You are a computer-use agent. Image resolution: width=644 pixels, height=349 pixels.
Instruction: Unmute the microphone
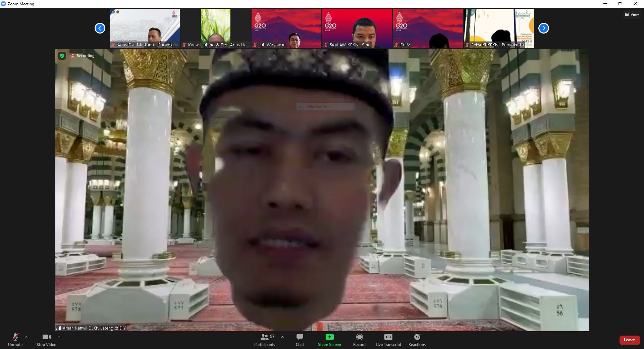tap(15, 340)
